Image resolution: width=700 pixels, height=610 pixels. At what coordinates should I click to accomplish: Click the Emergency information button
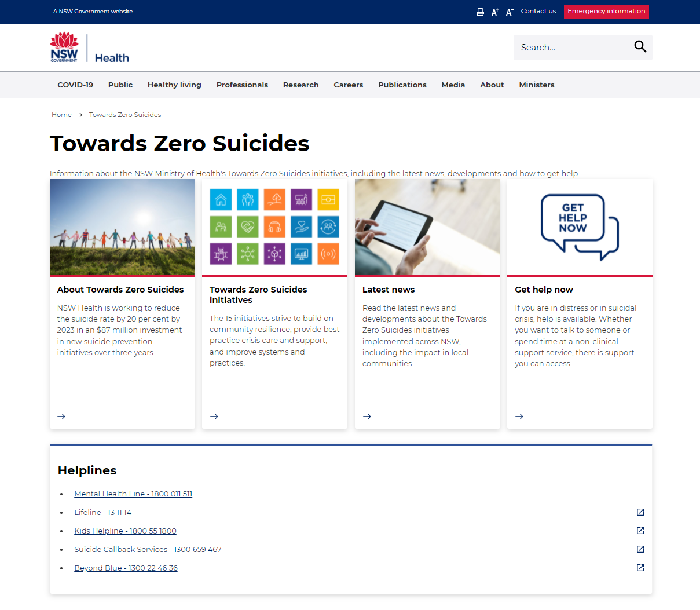click(x=606, y=11)
